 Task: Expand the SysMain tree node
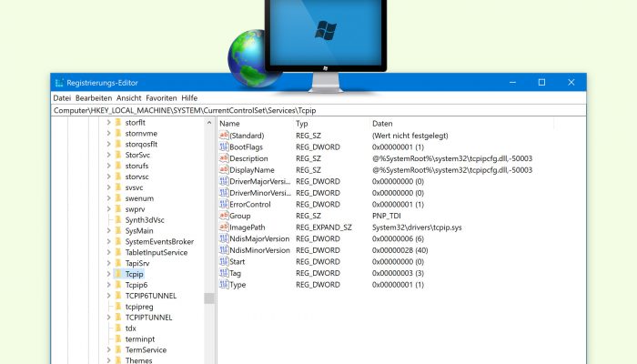coord(108,231)
